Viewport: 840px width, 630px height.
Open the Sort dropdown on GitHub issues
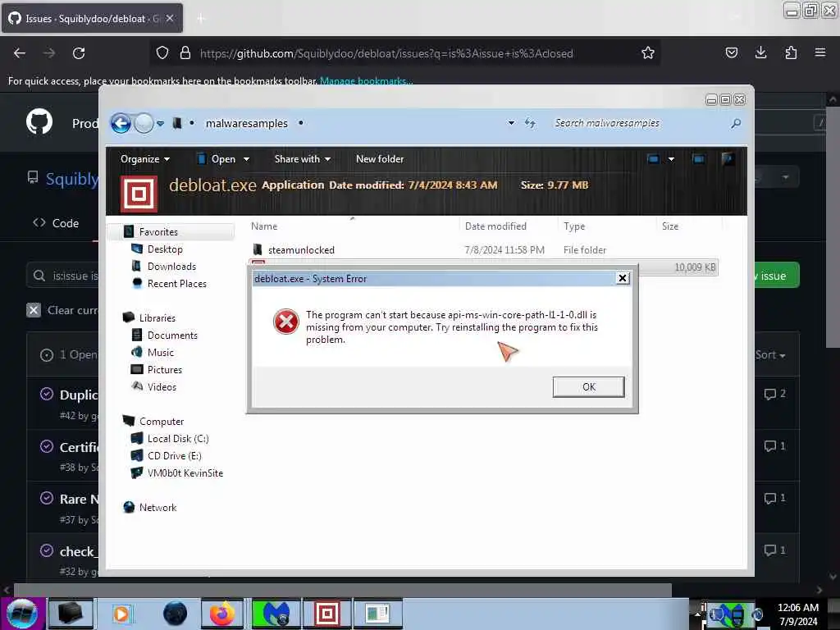(769, 355)
